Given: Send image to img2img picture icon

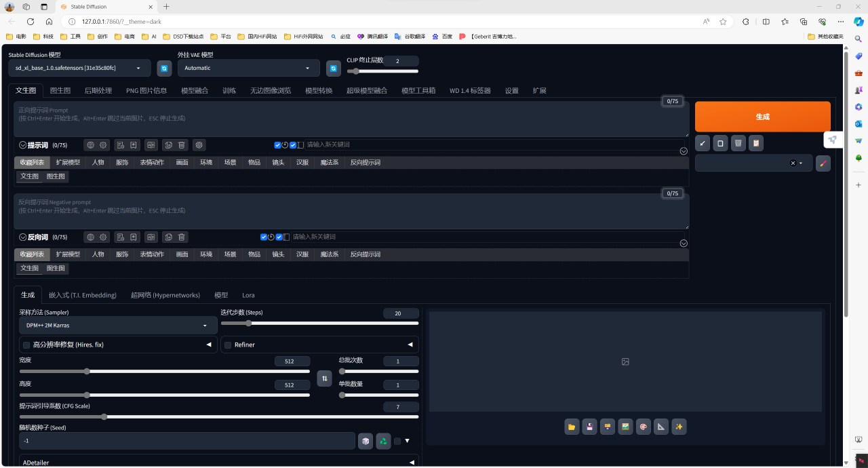Looking at the screenshot, I should coord(625,427).
